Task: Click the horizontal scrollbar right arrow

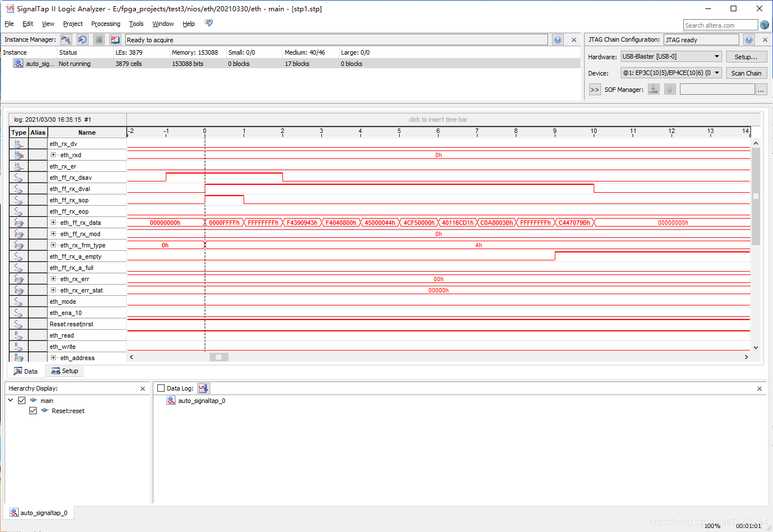Action: (746, 357)
